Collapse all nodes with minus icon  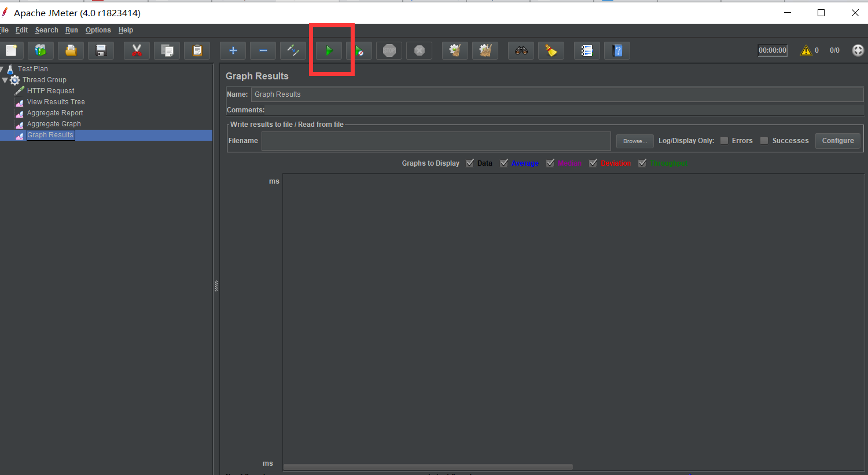(x=263, y=50)
